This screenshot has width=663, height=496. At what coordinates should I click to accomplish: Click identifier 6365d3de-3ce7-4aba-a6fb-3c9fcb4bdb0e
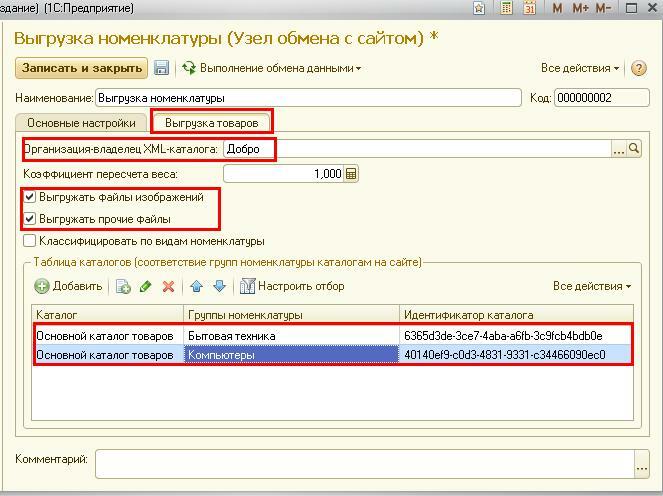coord(503,336)
